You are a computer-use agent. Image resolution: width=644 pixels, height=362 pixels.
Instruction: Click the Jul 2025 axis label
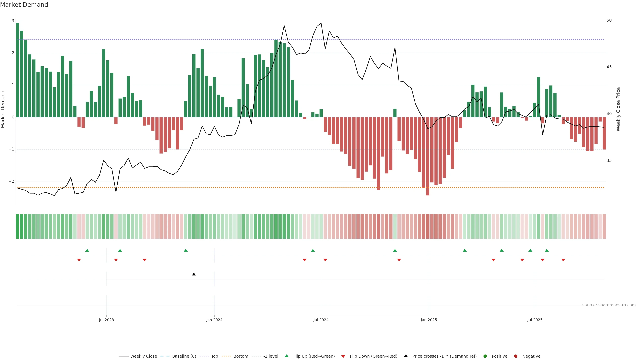535,320
